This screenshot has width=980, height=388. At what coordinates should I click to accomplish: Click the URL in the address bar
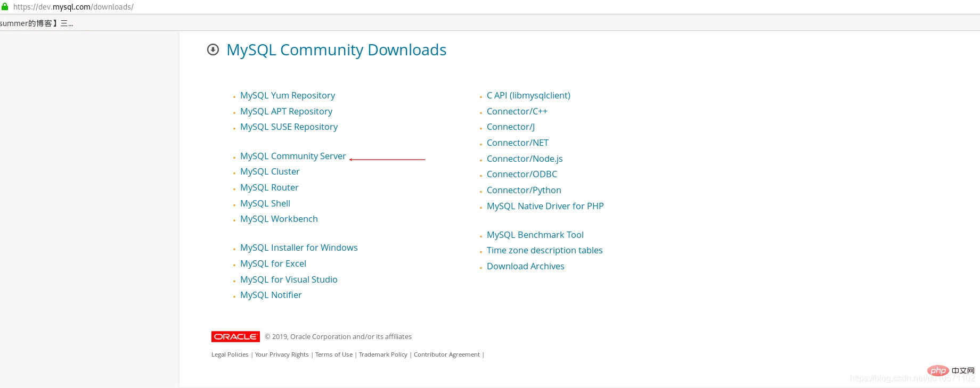(x=73, y=7)
